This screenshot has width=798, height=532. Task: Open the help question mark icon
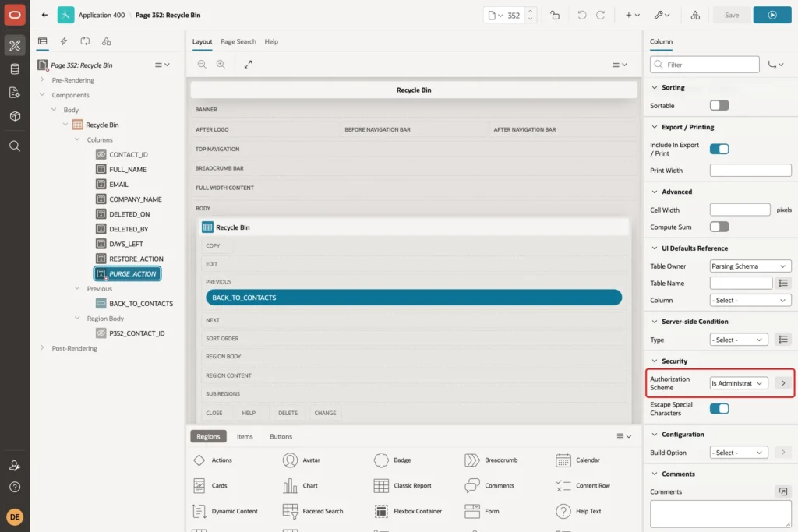(15, 487)
